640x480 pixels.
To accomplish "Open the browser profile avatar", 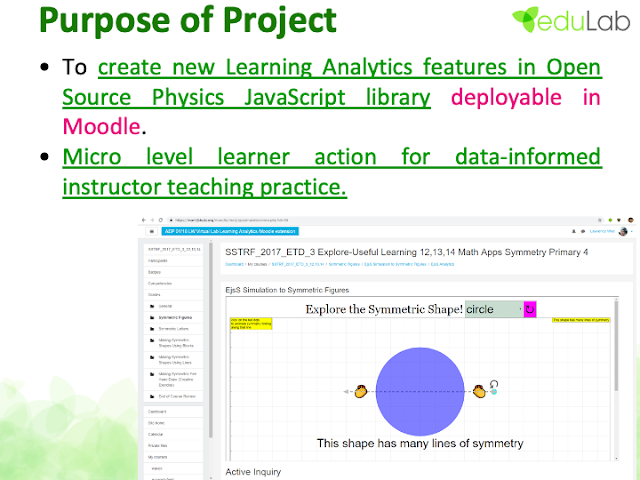I will 631,220.
